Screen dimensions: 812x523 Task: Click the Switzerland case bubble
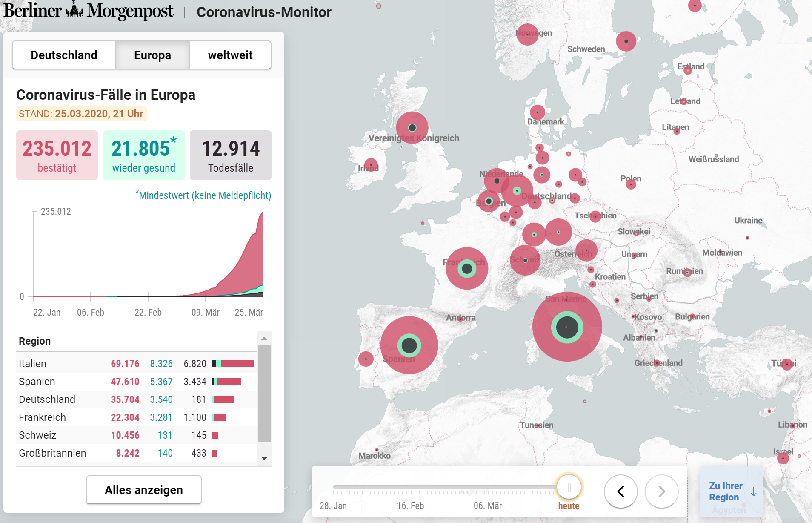pyautogui.click(x=525, y=260)
